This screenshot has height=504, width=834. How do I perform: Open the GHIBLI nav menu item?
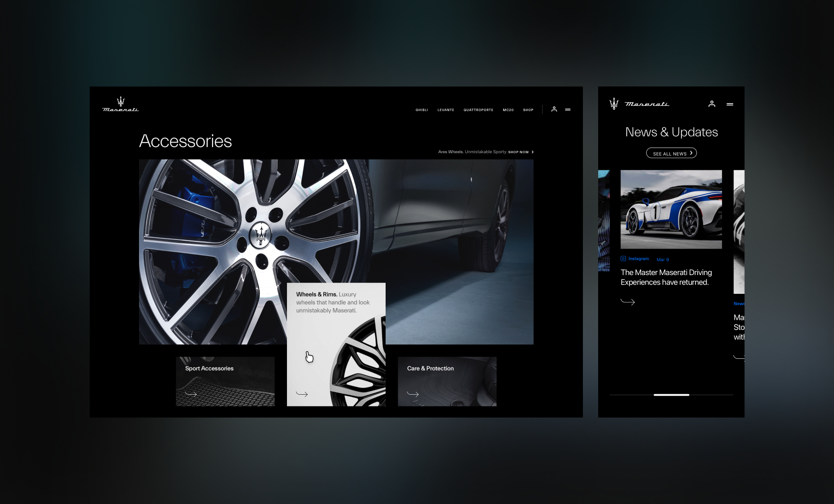(x=421, y=110)
